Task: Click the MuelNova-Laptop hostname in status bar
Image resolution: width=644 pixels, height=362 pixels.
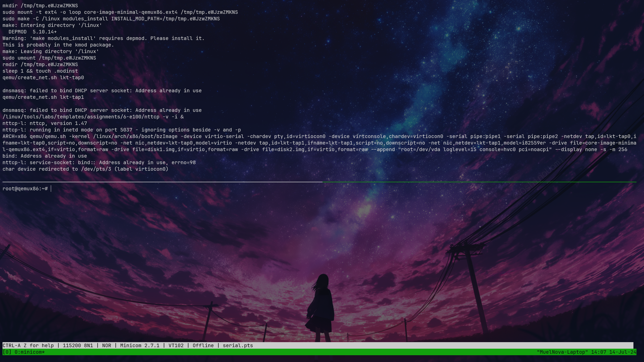Action: (562, 352)
